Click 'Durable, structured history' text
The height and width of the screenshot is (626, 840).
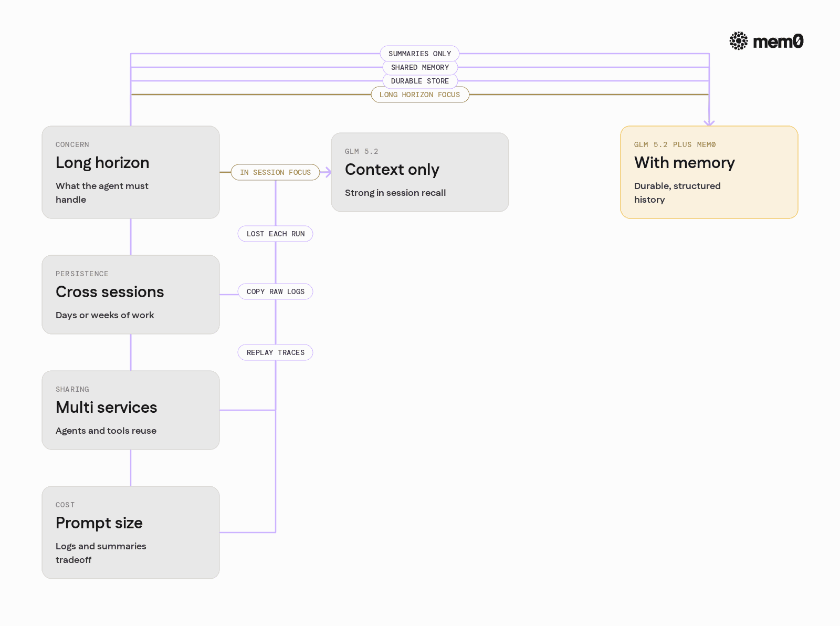677,193
